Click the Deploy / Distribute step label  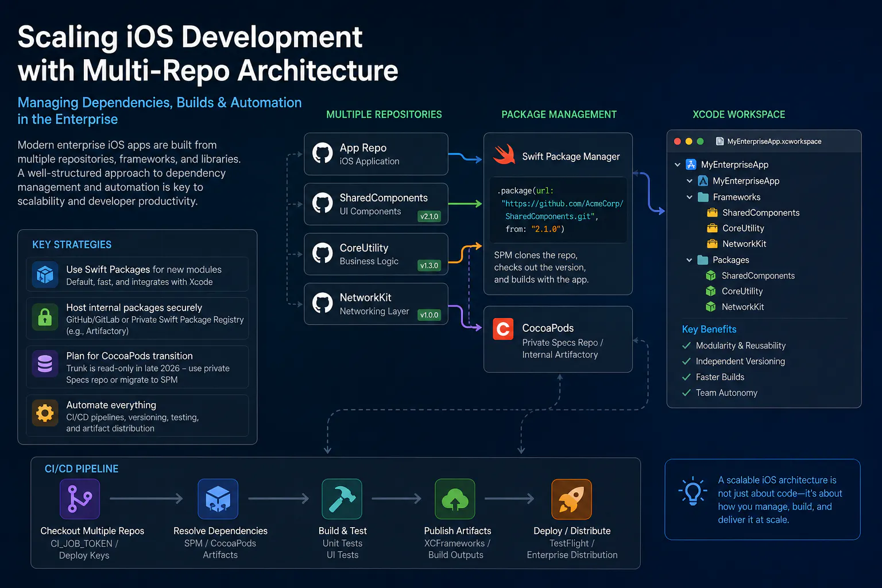572,531
